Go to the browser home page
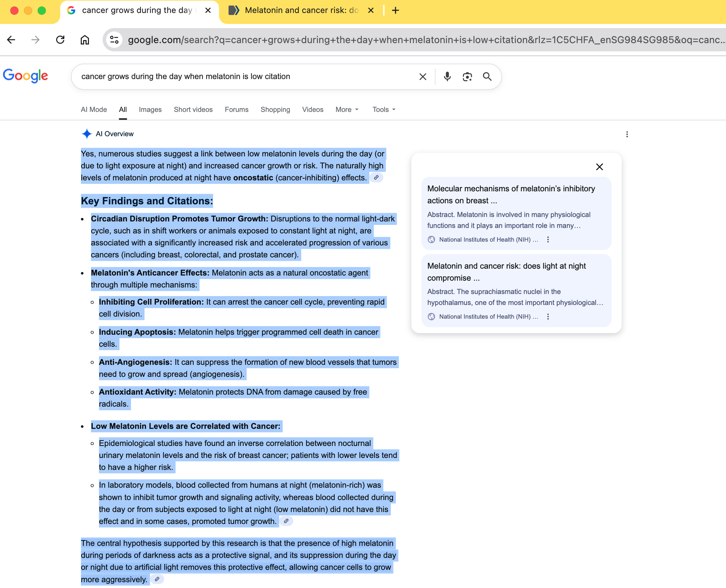Screen dimensions: 726x588 85,40
